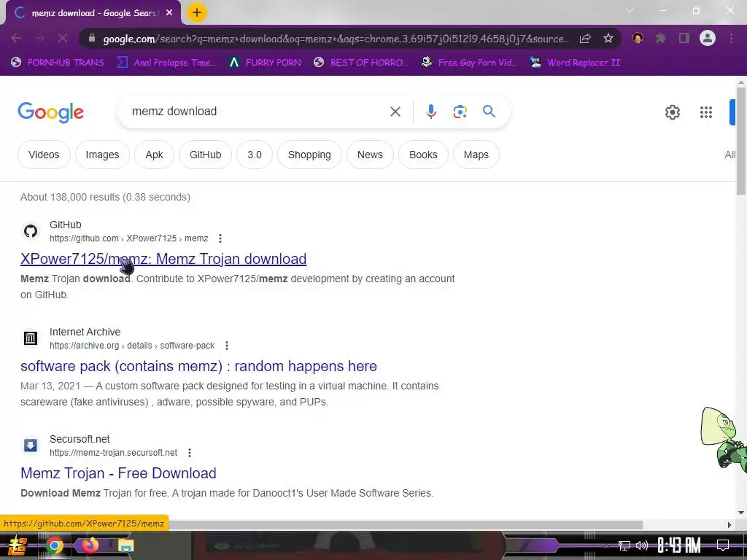Open more options for the Securesoft.net result
Viewport: 747px width, 560px height.
pyautogui.click(x=190, y=452)
